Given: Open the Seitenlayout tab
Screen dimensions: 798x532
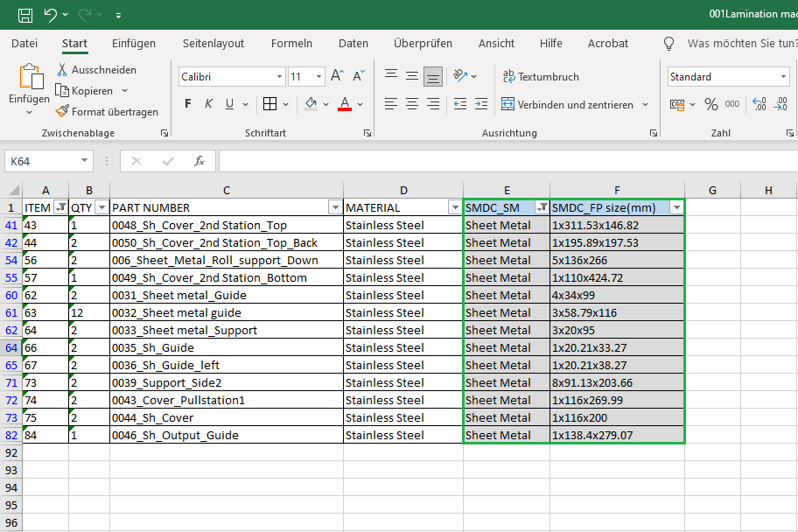Looking at the screenshot, I should coord(213,43).
